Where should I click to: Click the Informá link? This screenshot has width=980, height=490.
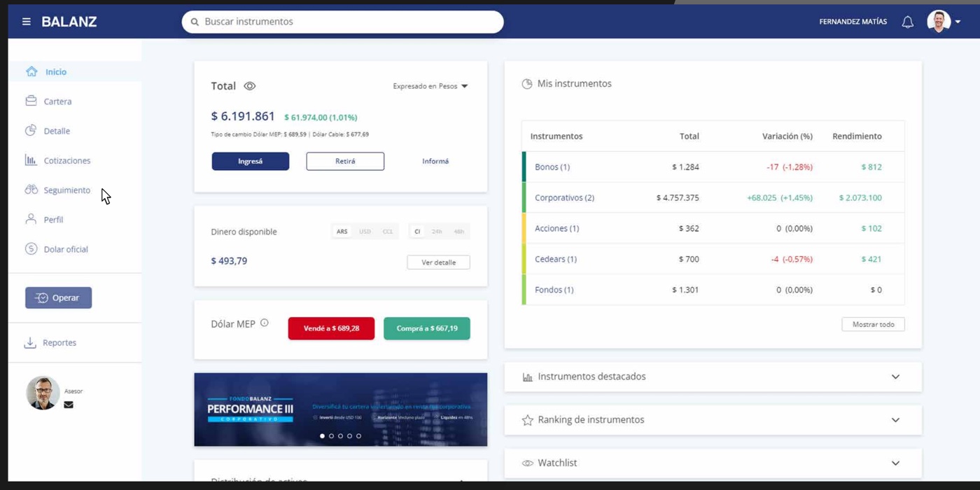[435, 161]
